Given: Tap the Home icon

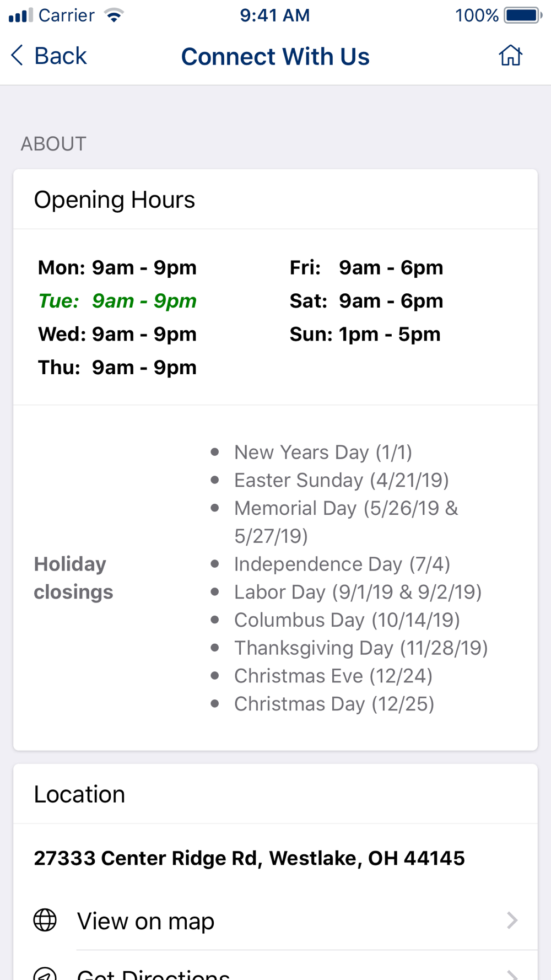Looking at the screenshot, I should pyautogui.click(x=510, y=56).
